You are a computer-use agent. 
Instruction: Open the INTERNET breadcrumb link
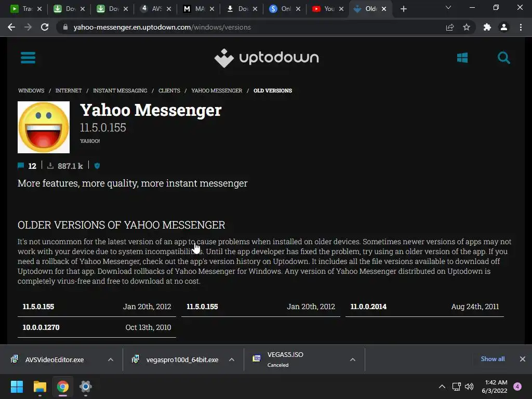pos(69,90)
